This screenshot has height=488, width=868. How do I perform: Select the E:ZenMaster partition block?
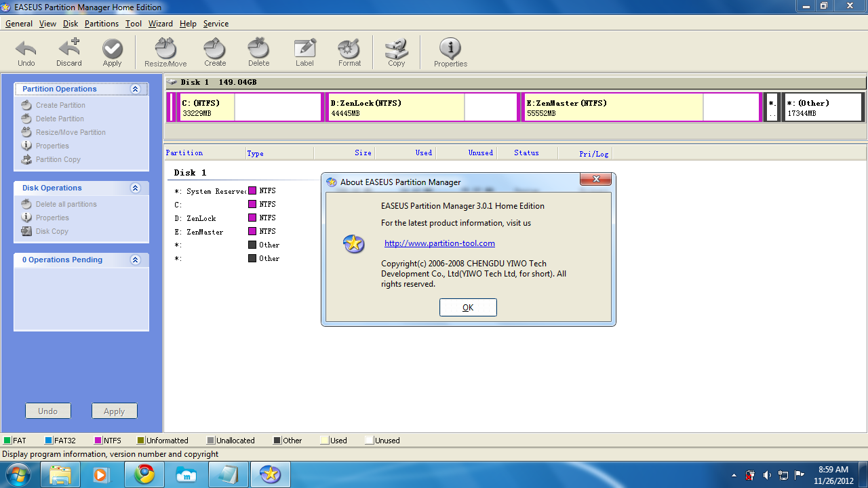click(x=642, y=107)
